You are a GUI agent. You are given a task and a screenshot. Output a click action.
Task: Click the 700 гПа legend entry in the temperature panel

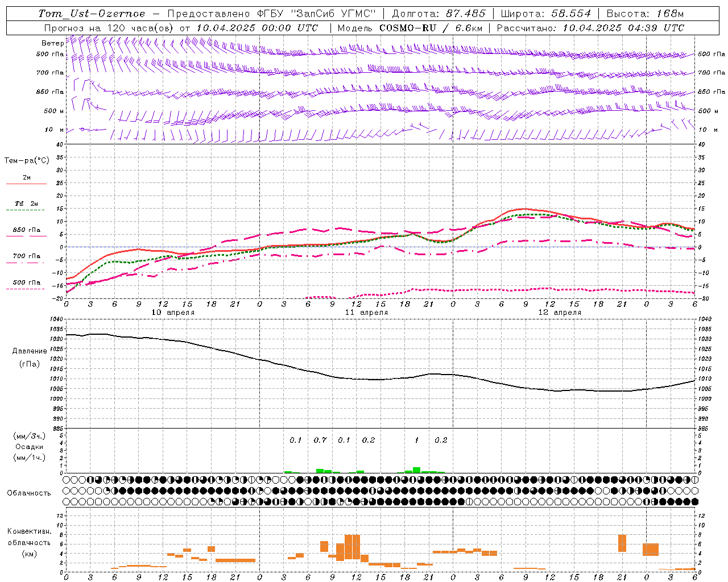pyautogui.click(x=27, y=256)
